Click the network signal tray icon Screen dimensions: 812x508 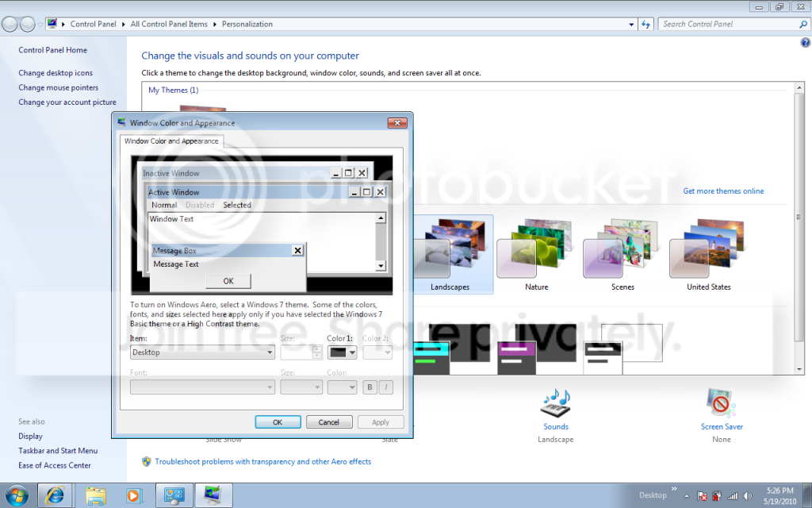[732, 496]
